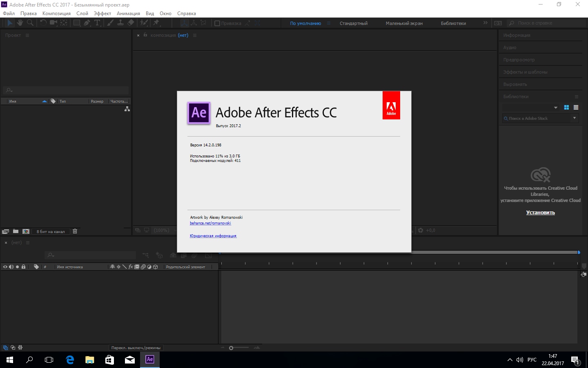This screenshot has height=368, width=588.
Task: Click the timeline work area end handle
Action: point(579,252)
